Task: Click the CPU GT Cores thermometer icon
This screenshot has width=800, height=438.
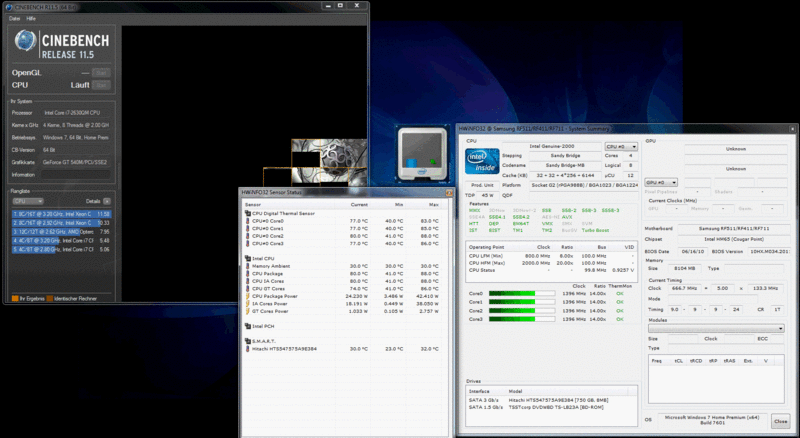Action: pos(248,288)
